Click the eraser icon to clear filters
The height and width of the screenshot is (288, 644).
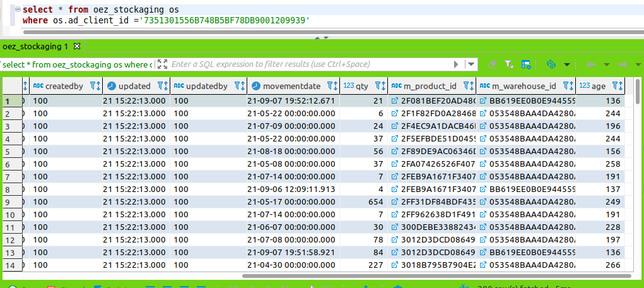492,64
